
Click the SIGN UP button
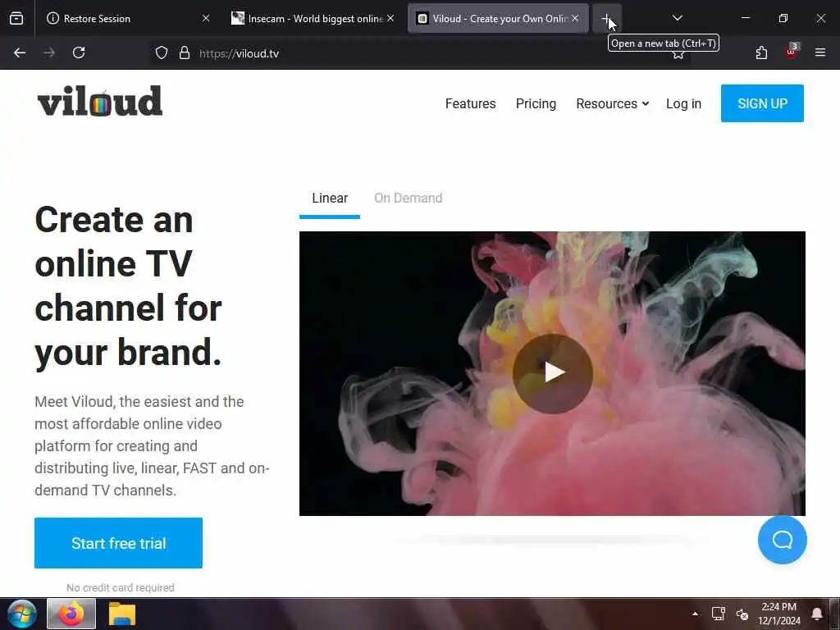pos(762,103)
